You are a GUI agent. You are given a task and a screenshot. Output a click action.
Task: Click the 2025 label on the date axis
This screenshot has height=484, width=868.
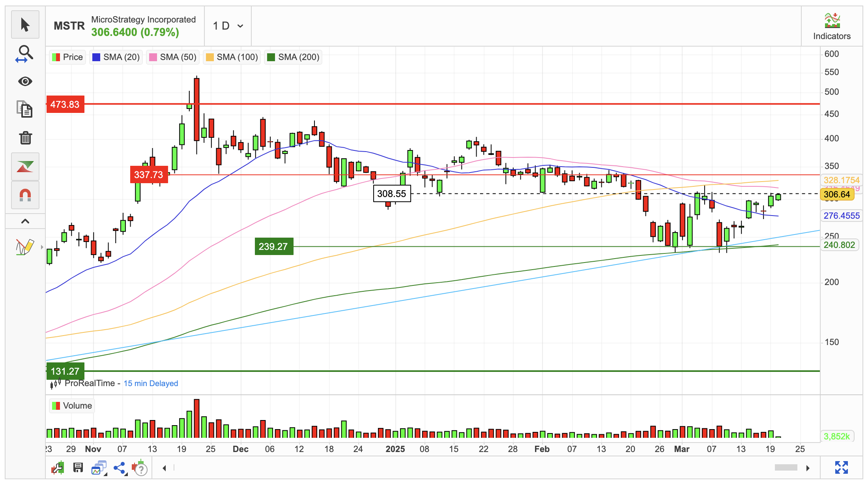coord(395,449)
